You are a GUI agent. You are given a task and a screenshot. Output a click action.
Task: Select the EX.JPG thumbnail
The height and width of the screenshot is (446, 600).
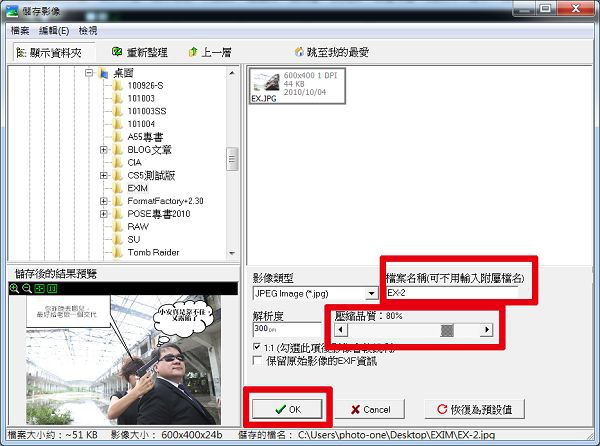click(x=297, y=86)
